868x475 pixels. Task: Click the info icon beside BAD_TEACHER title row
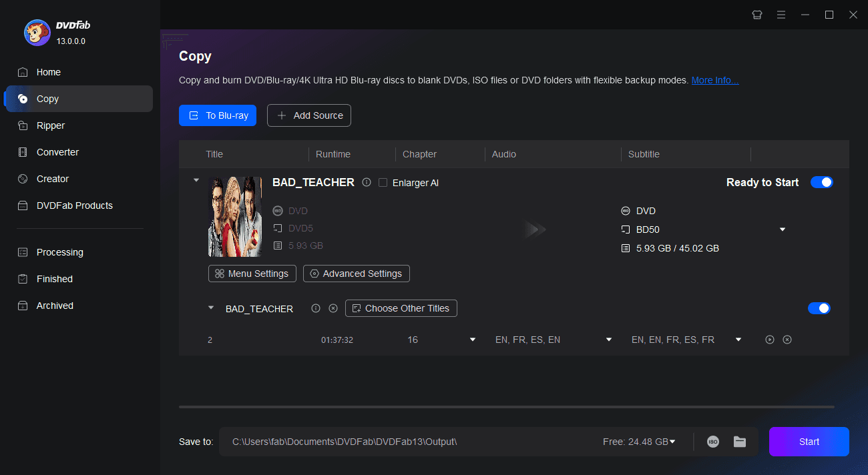pyautogui.click(x=316, y=308)
